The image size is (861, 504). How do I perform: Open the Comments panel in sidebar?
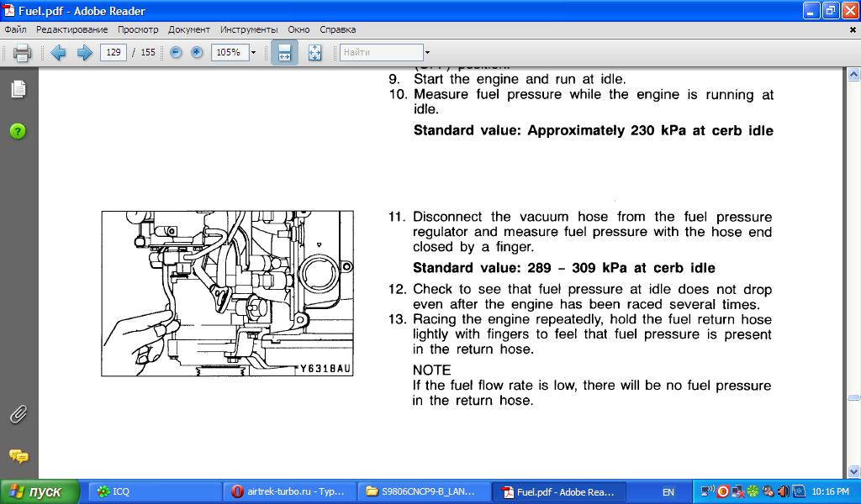click(18, 456)
